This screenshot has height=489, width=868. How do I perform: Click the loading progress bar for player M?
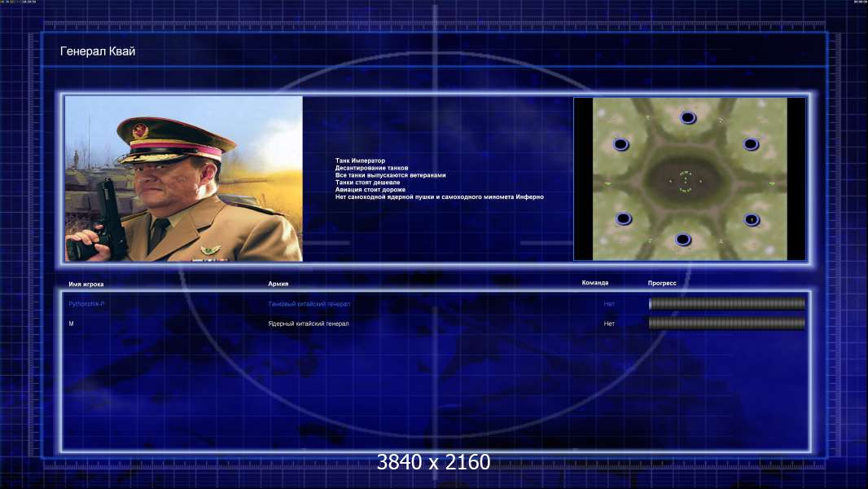coord(727,324)
